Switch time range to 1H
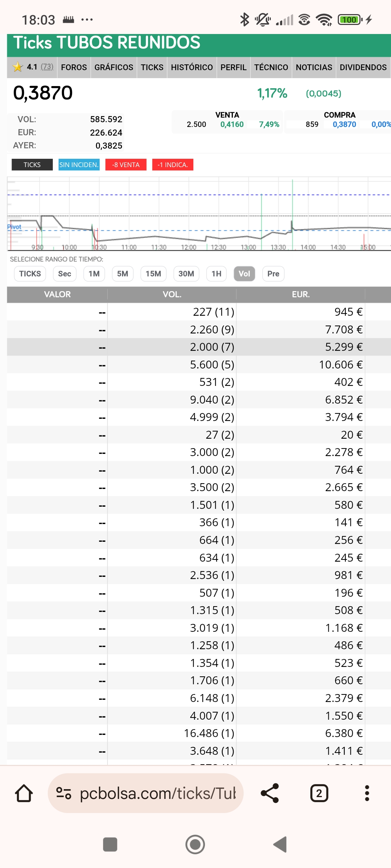 216,274
